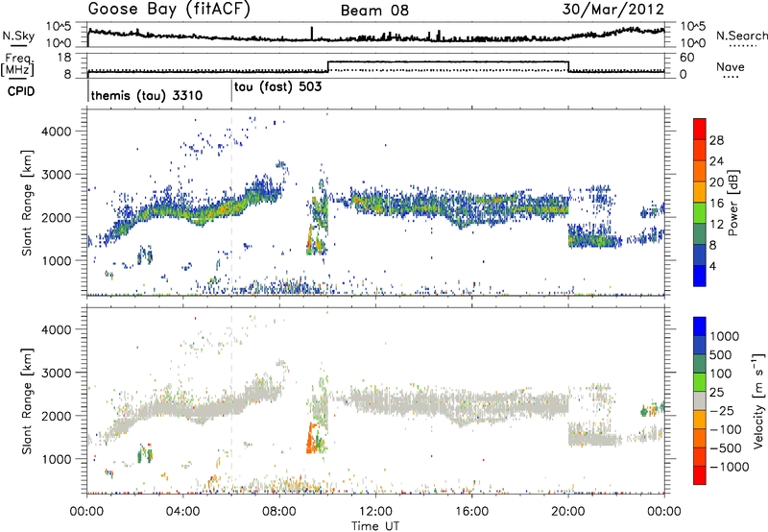
Task: Click Slant Range [km] label of velocity panel
Action: [28, 400]
